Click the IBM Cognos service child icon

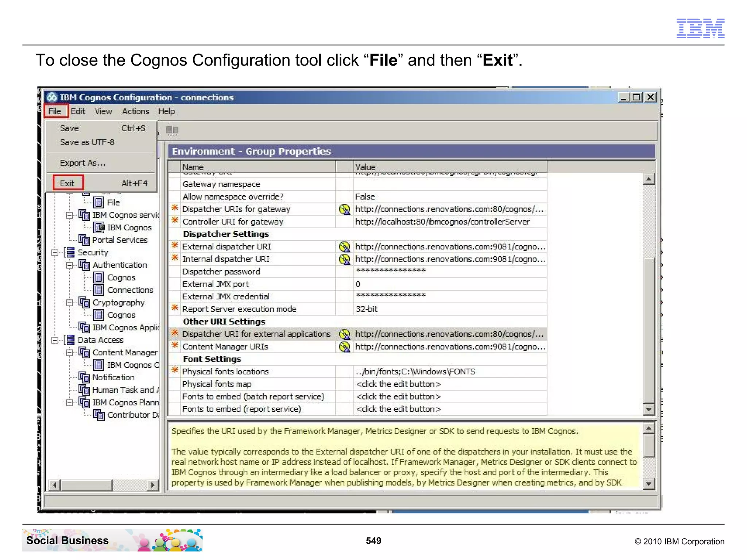(x=98, y=227)
